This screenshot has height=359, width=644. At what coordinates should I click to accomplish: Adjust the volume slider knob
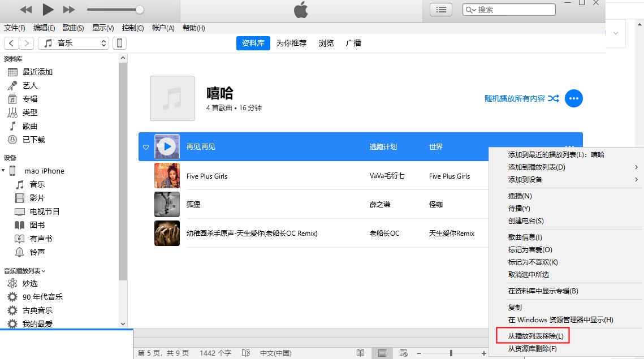[x=140, y=10]
